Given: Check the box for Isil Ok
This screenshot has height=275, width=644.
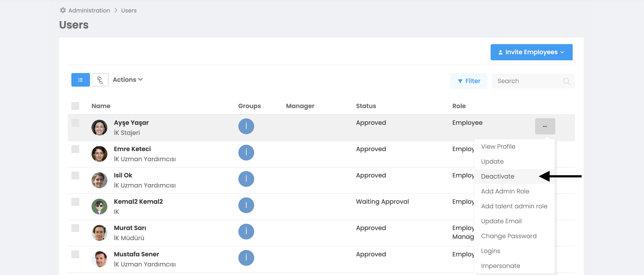Looking at the screenshot, I should [x=75, y=175].
